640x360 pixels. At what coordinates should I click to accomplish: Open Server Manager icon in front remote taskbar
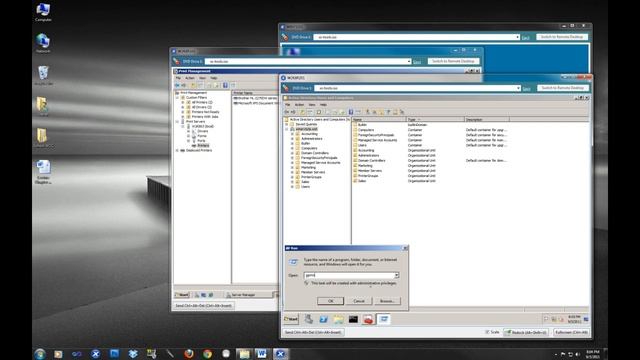coord(309,319)
